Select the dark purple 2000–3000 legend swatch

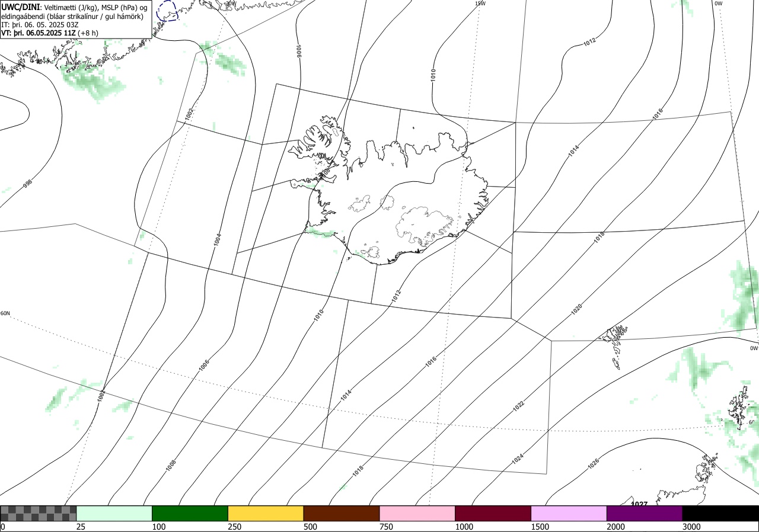coord(645,513)
